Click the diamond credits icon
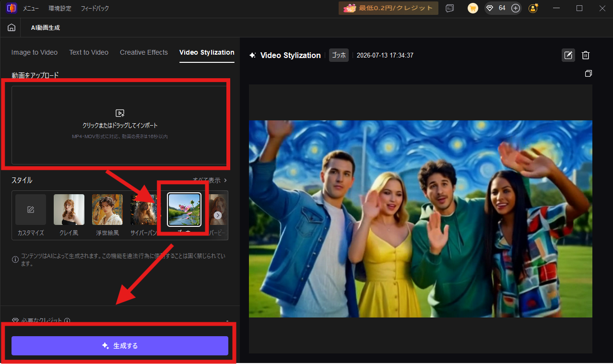This screenshot has height=364, width=613. click(x=490, y=8)
